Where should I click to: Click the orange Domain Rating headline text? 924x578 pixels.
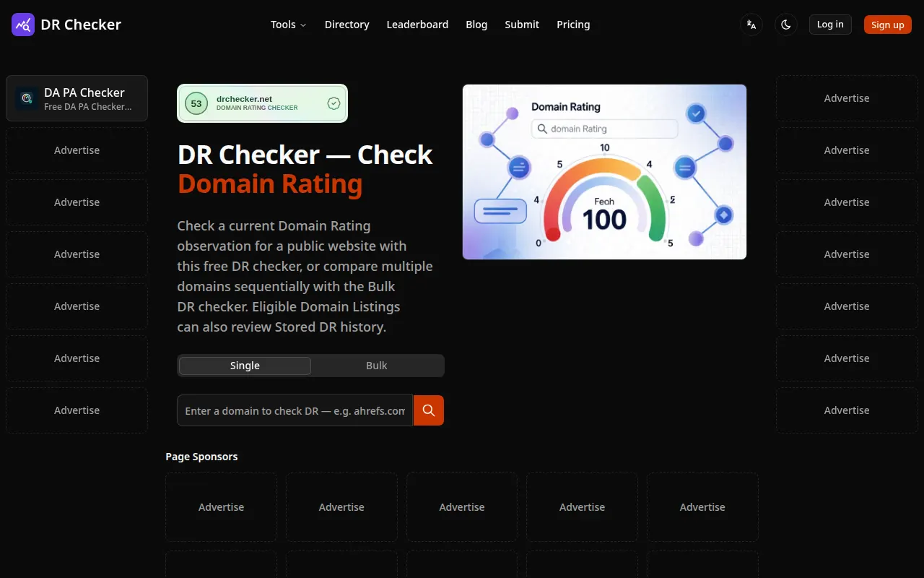tap(270, 184)
